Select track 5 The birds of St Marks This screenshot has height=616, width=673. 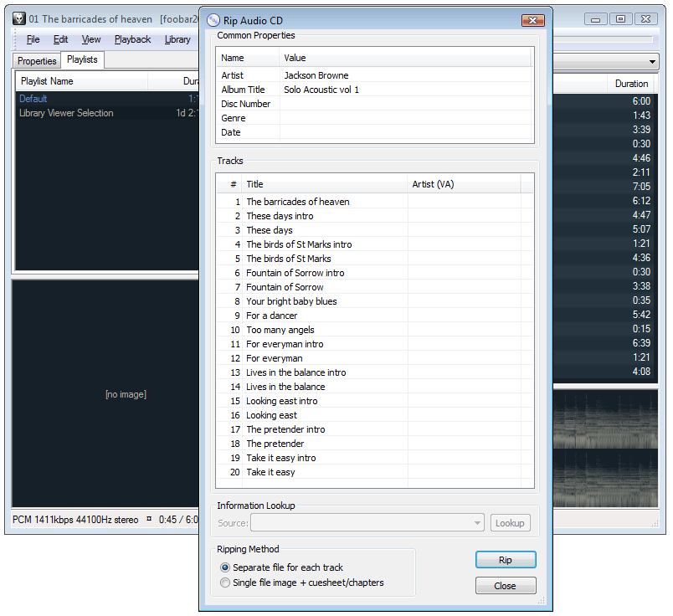coord(375,259)
